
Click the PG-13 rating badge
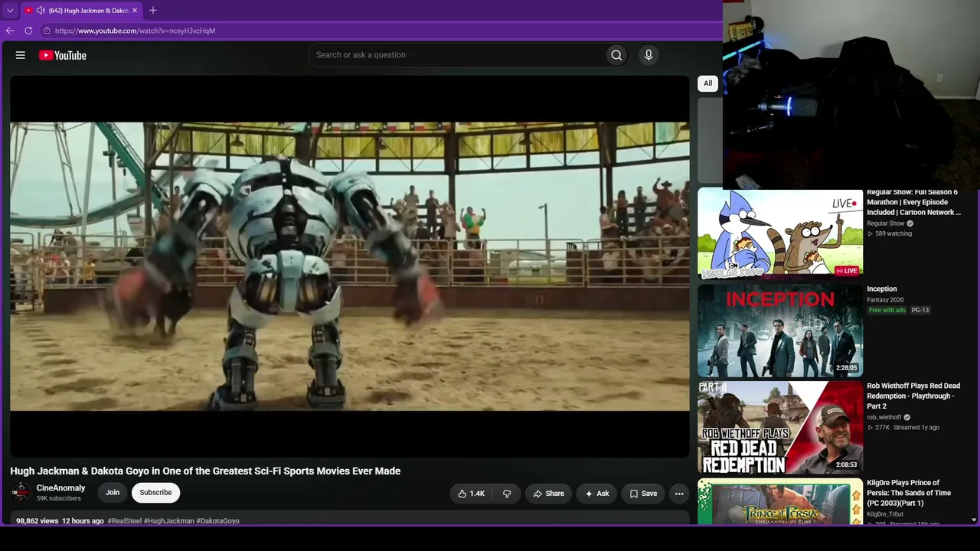920,310
